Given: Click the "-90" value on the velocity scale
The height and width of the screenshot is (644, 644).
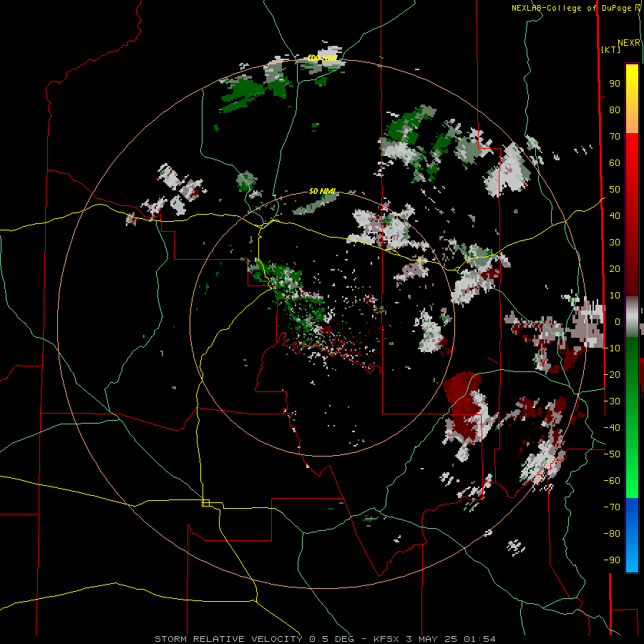Looking at the screenshot, I should pos(612,560).
